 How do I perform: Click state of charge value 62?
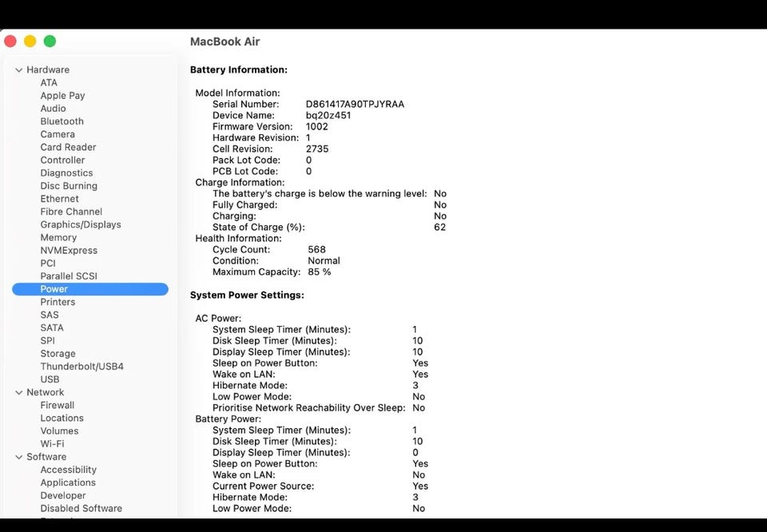click(439, 228)
